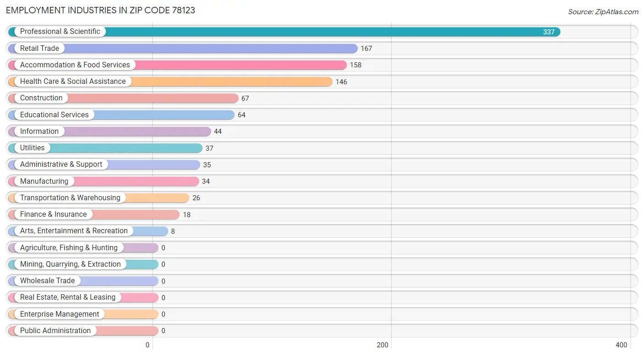This screenshot has height=356, width=644.
Task: Select the Wholesale Trade label
Action: [x=47, y=280]
